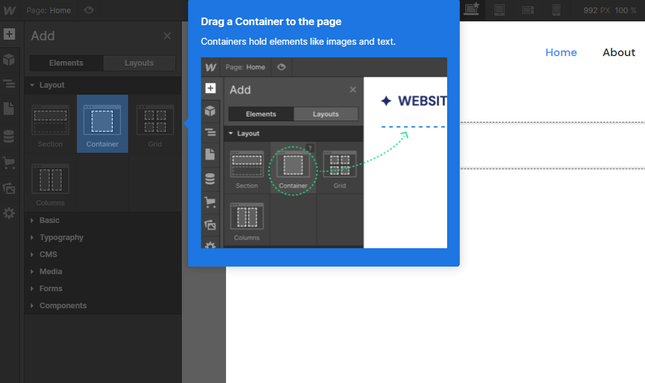Open the Settings gear icon in sidebar
The image size is (645, 383).
[x=9, y=213]
